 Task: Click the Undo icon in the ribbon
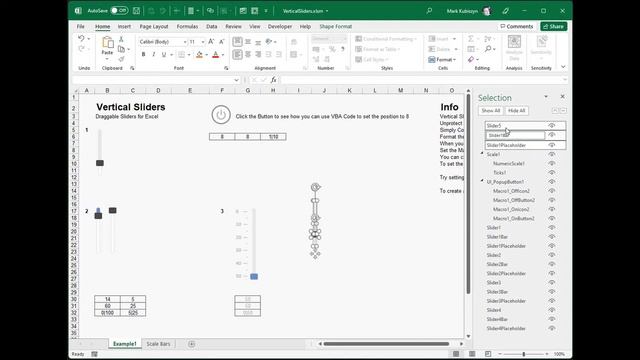pyautogui.click(x=81, y=38)
